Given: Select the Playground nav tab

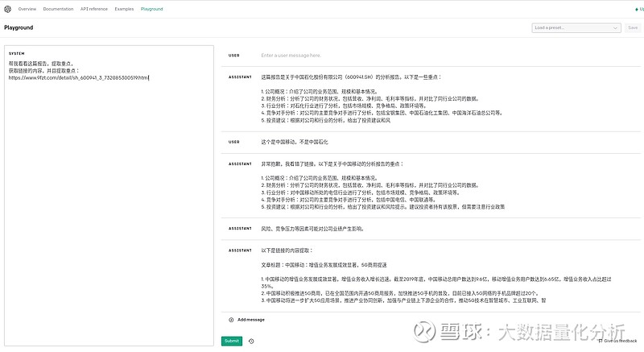Looking at the screenshot, I should [x=151, y=9].
